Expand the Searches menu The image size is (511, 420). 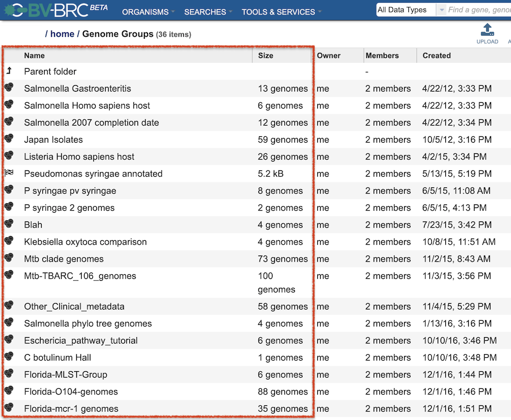point(208,12)
